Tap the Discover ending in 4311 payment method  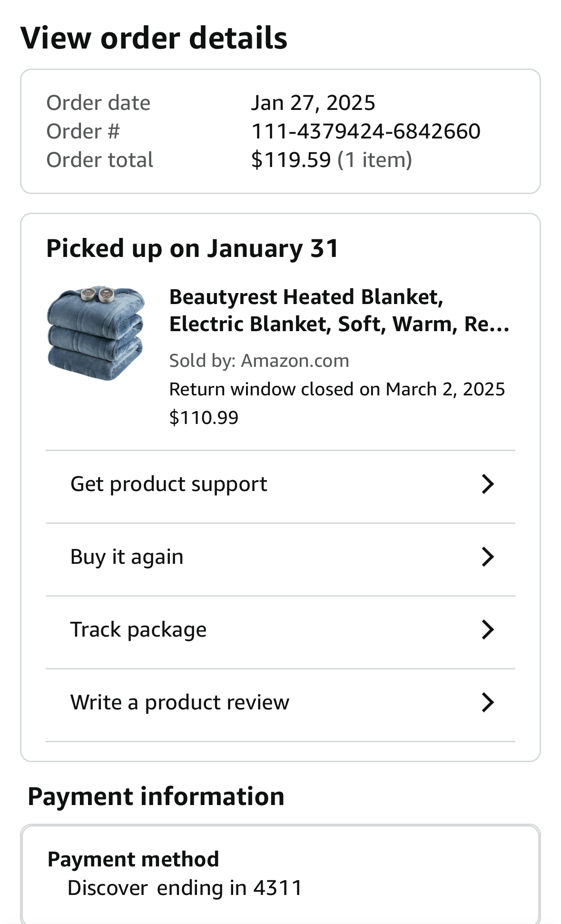pyautogui.click(x=185, y=888)
